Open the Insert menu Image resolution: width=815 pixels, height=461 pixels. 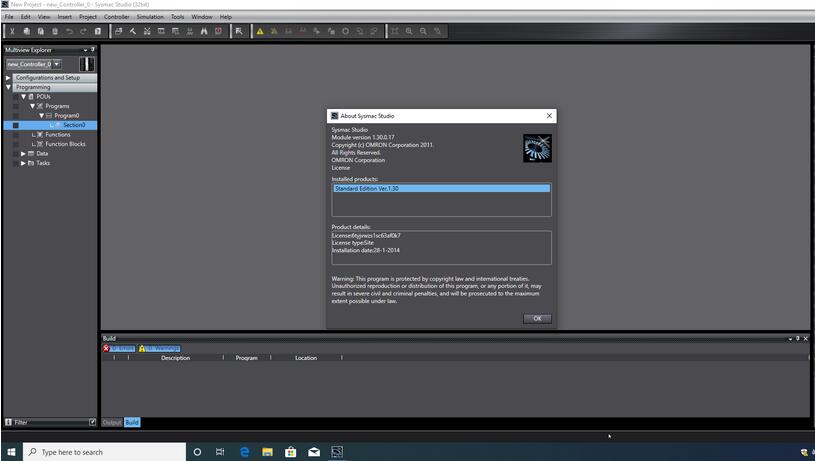(x=64, y=17)
